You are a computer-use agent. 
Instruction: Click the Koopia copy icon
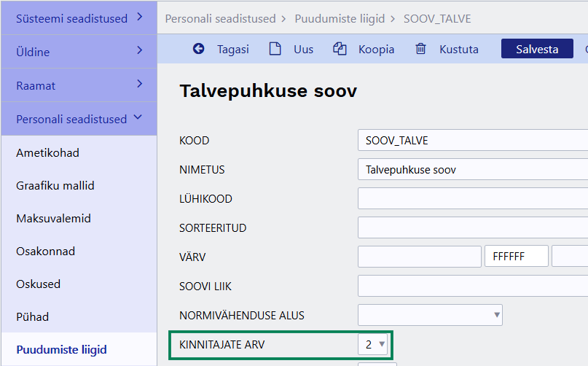340,49
